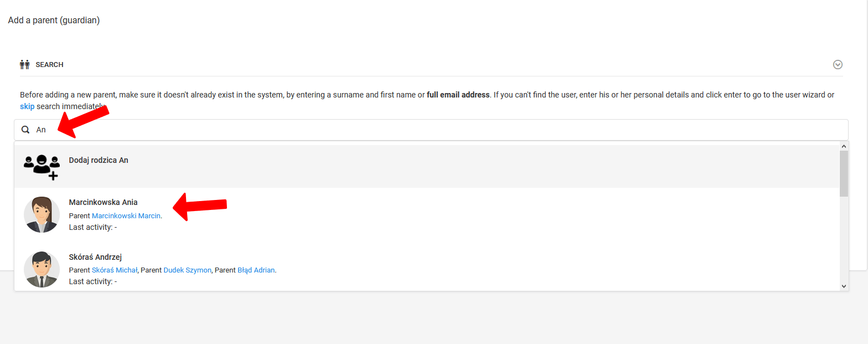868x344 pixels.
Task: Click Skóraś Andrzej's avatar picture
Action: pos(42,269)
